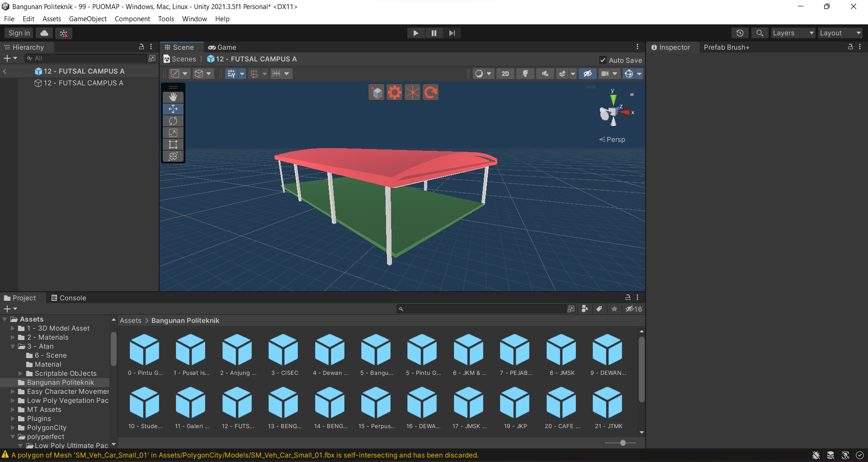Toggle 2D view mode
The image size is (868, 462).
point(505,74)
